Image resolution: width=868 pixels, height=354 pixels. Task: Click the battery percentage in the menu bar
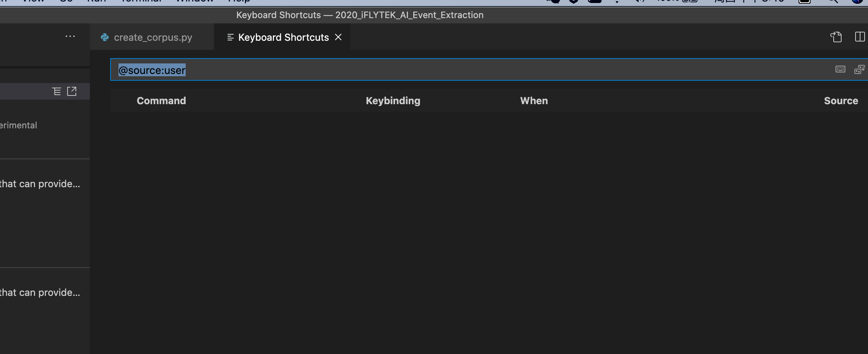point(670,1)
